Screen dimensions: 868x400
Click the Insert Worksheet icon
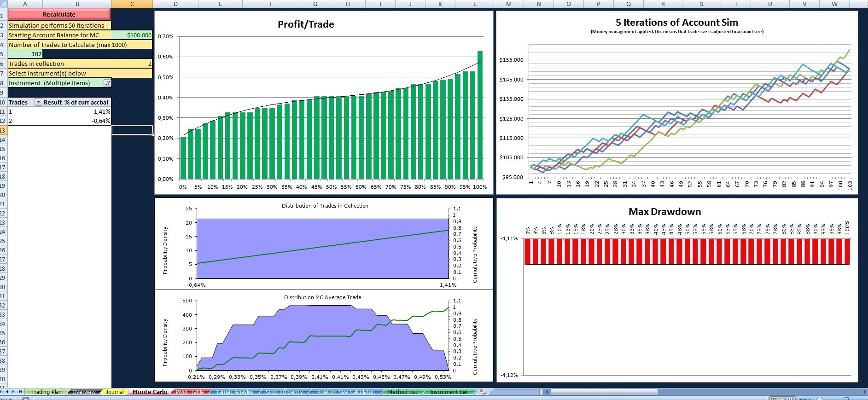tap(483, 392)
